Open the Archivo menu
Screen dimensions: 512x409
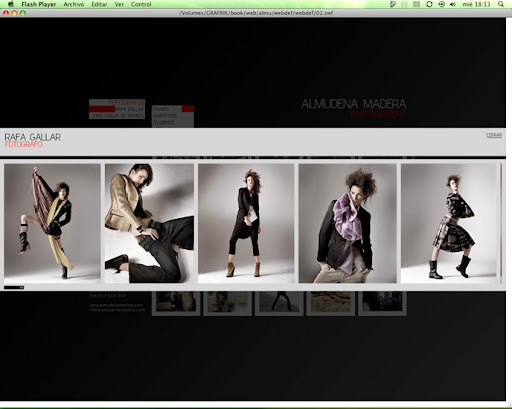[x=74, y=4]
